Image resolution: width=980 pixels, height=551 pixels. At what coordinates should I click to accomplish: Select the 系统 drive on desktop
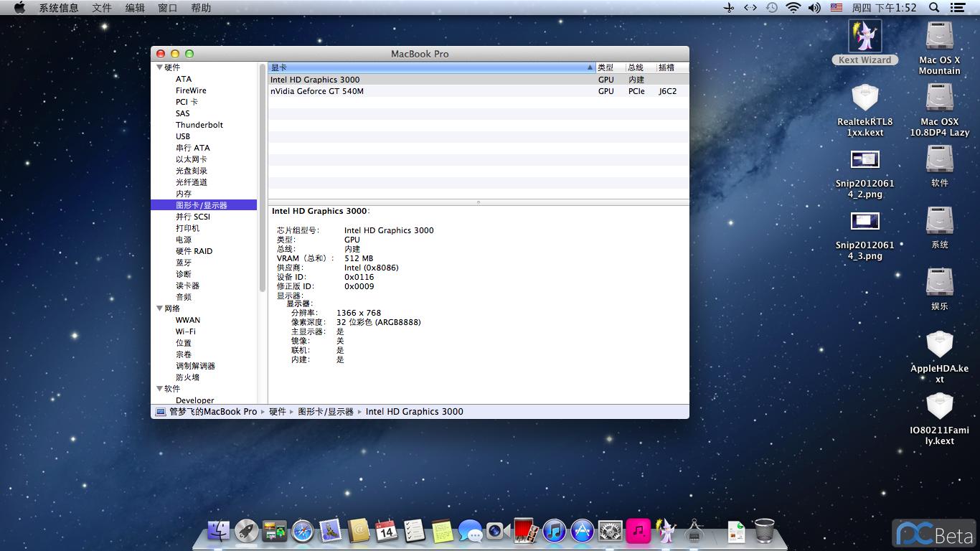click(x=940, y=221)
